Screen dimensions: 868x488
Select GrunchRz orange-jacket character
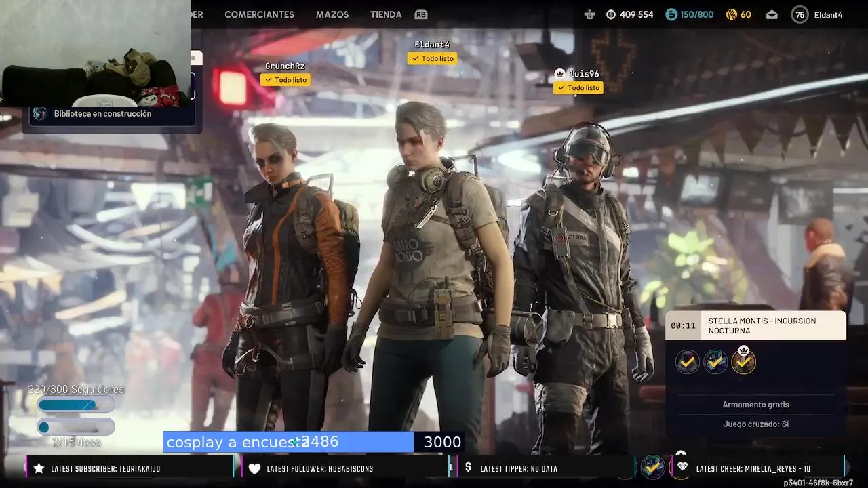[x=295, y=278]
